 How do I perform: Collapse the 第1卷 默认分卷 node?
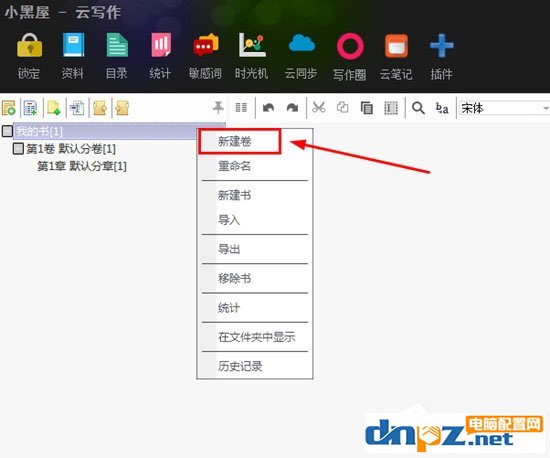click(18, 148)
